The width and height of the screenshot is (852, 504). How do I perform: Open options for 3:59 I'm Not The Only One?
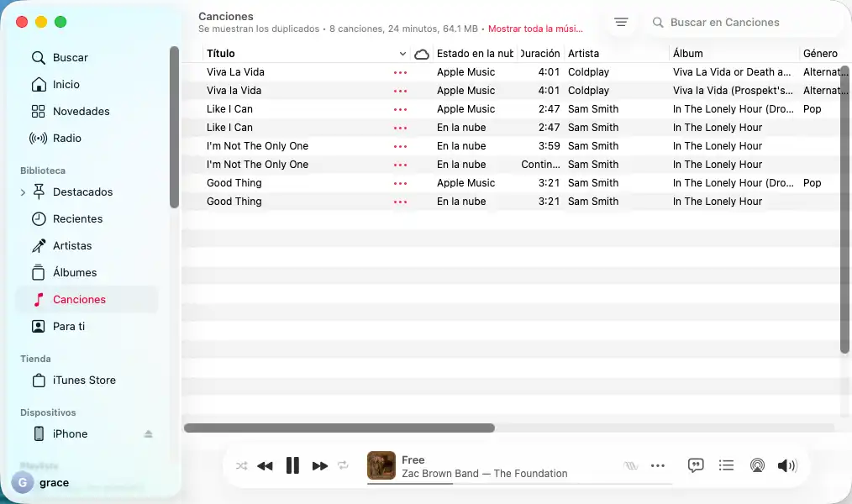pyautogui.click(x=401, y=147)
